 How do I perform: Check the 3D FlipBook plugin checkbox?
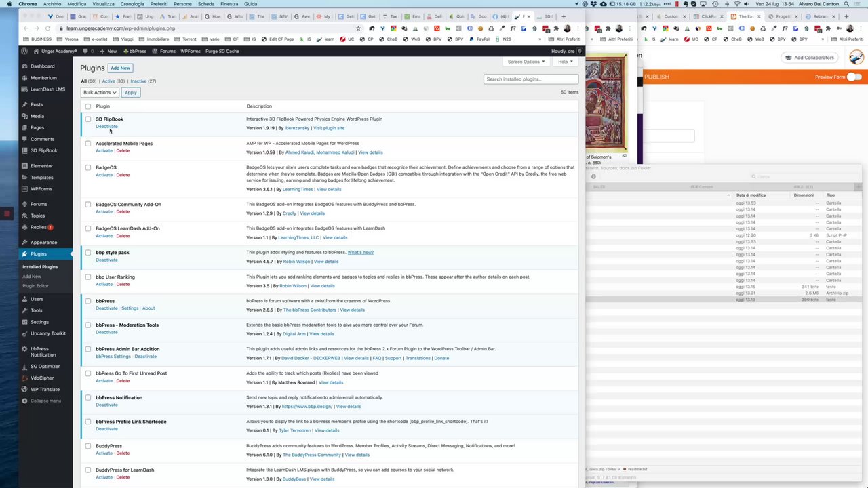88,119
